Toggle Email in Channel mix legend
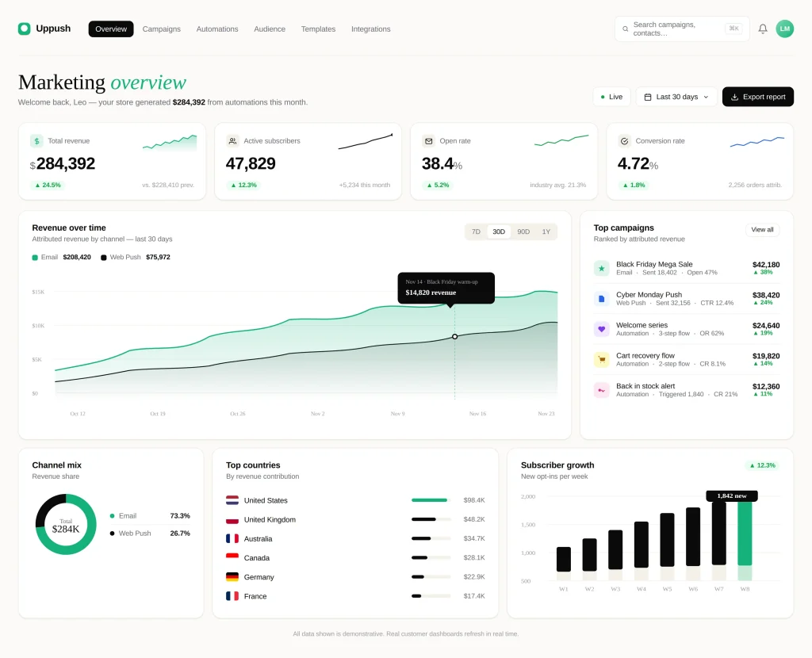812x658 pixels. 150,515
